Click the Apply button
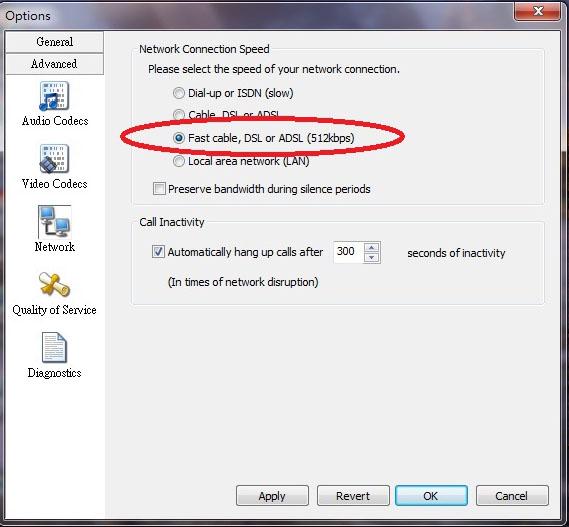The height and width of the screenshot is (527, 569). pyautogui.click(x=272, y=495)
